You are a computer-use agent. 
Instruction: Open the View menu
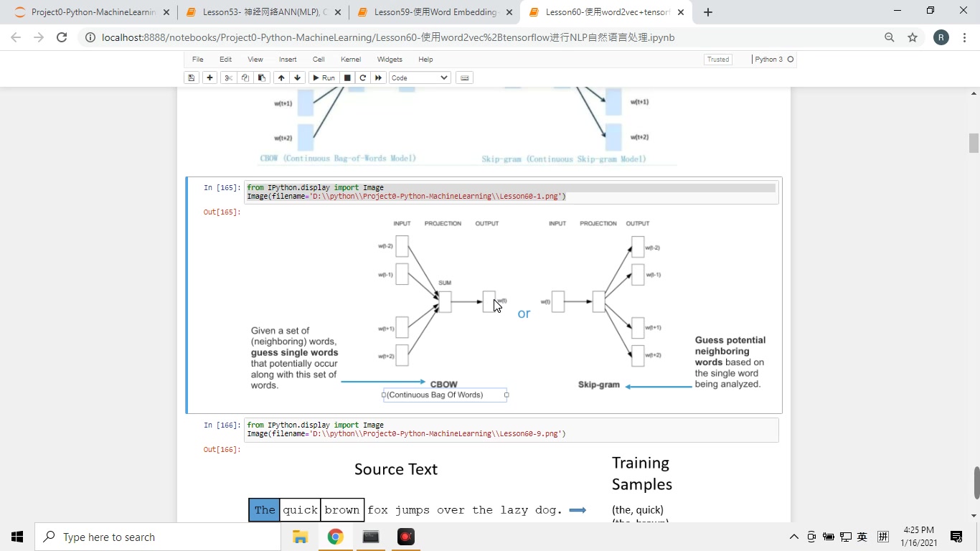pos(255,60)
